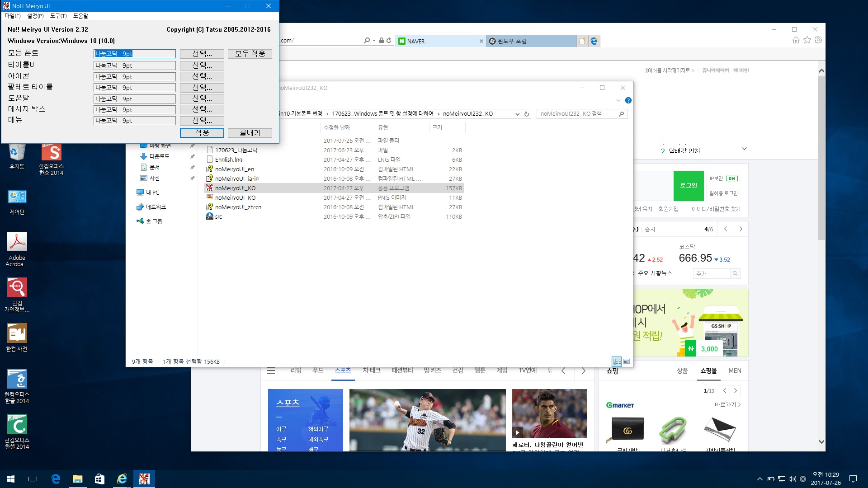Click the 모두 적용 button
The height and width of the screenshot is (488, 868).
250,54
